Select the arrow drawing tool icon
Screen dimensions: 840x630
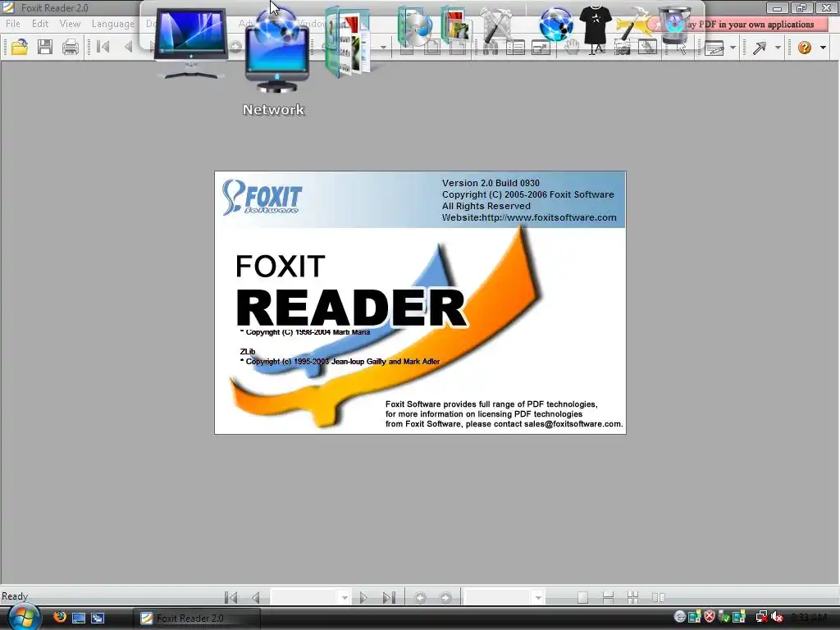pos(759,48)
